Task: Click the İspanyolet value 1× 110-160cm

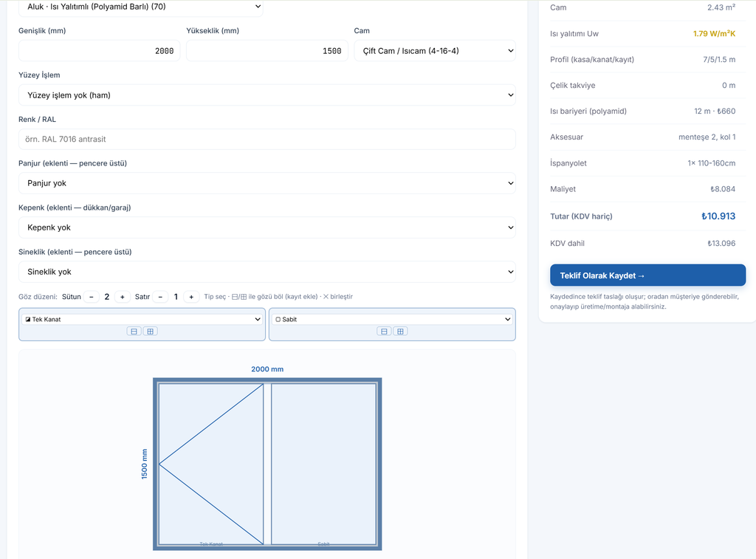Action: click(x=712, y=163)
